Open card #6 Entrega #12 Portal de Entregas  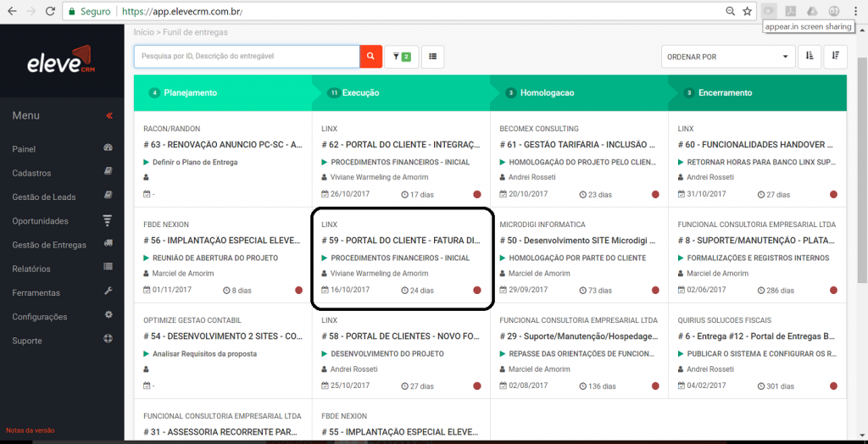pyautogui.click(x=757, y=336)
